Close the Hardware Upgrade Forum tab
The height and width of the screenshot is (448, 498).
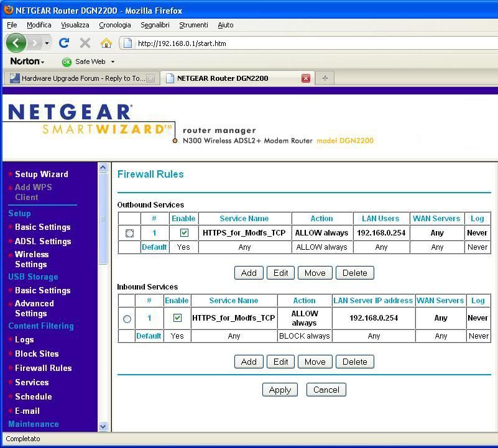(x=150, y=78)
